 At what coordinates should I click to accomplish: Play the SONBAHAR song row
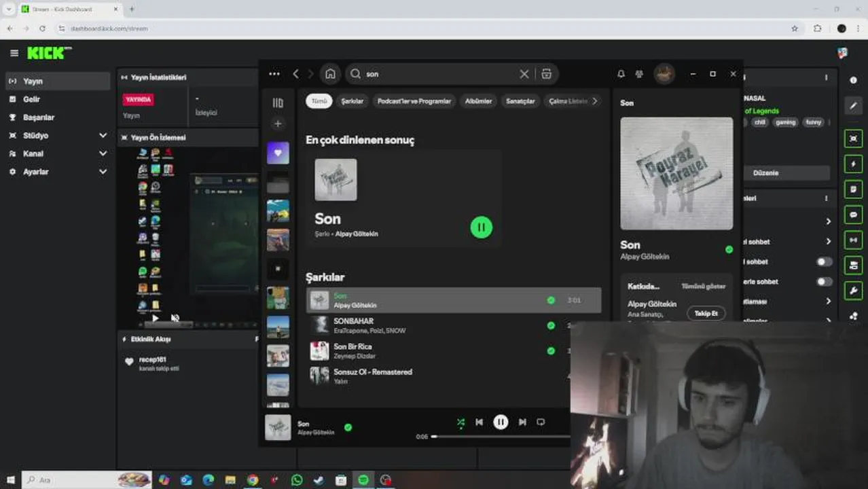[454, 326]
